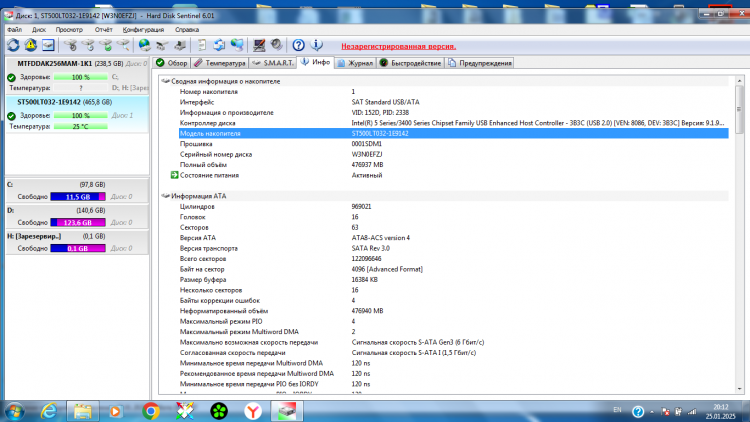
Task: Switch to the Обзор tab
Action: (172, 63)
